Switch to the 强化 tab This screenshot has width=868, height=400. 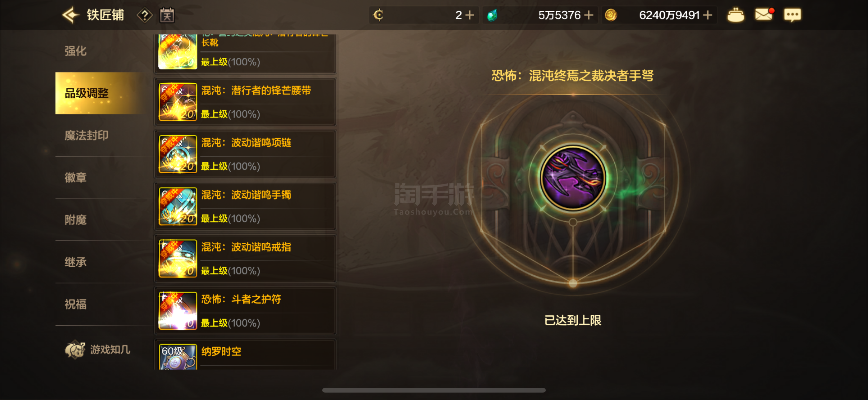(x=75, y=51)
